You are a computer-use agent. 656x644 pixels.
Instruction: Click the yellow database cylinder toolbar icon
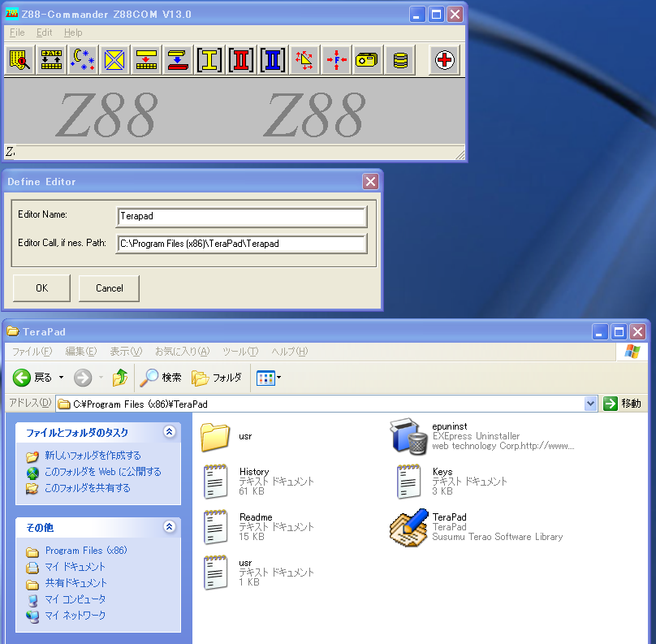(x=400, y=60)
